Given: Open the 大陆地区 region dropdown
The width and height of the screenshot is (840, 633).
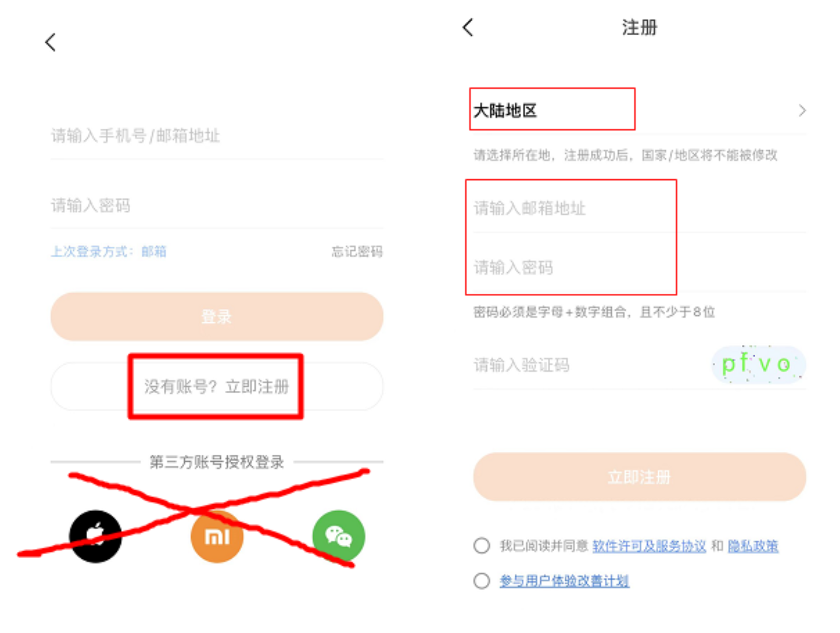Looking at the screenshot, I should 639,110.
